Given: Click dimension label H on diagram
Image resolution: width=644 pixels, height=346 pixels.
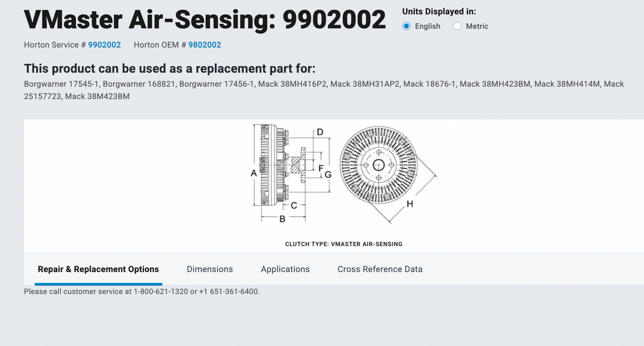Looking at the screenshot, I should coord(410,203).
